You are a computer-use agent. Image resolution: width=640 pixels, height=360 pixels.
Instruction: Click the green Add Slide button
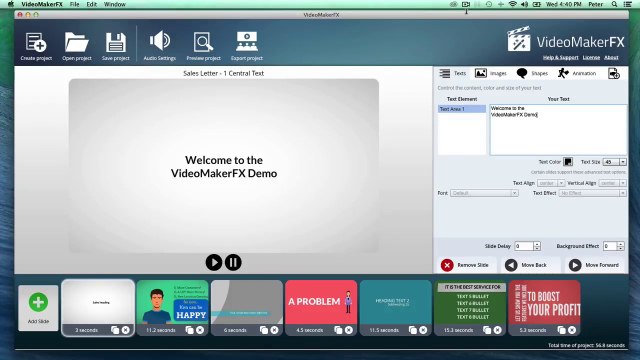[38, 302]
